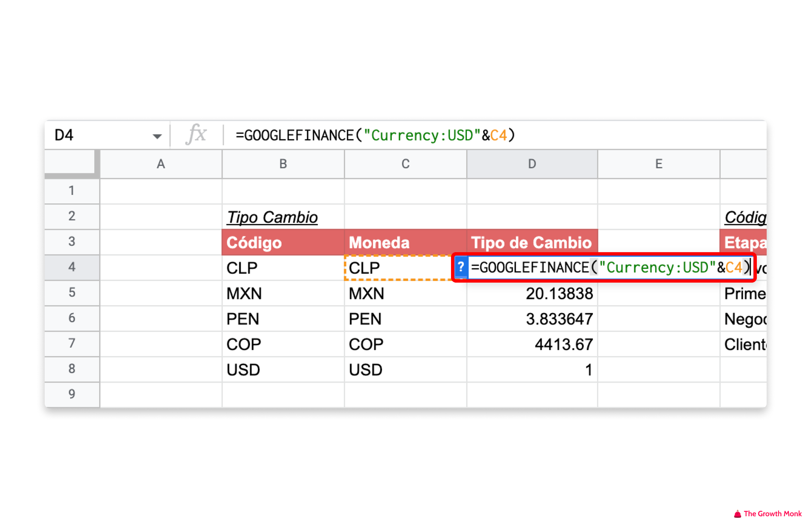Click the 'Etapa' header cell
Screen dimensions: 812x528
(743, 242)
